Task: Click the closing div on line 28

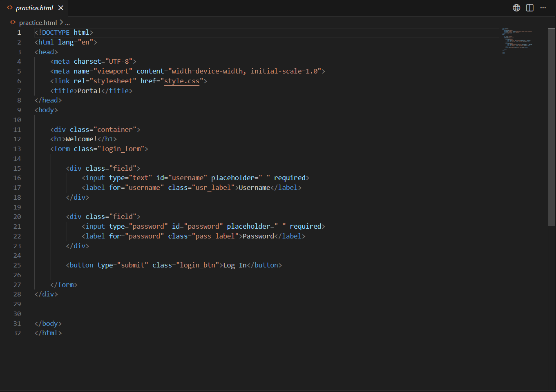Action: click(46, 294)
